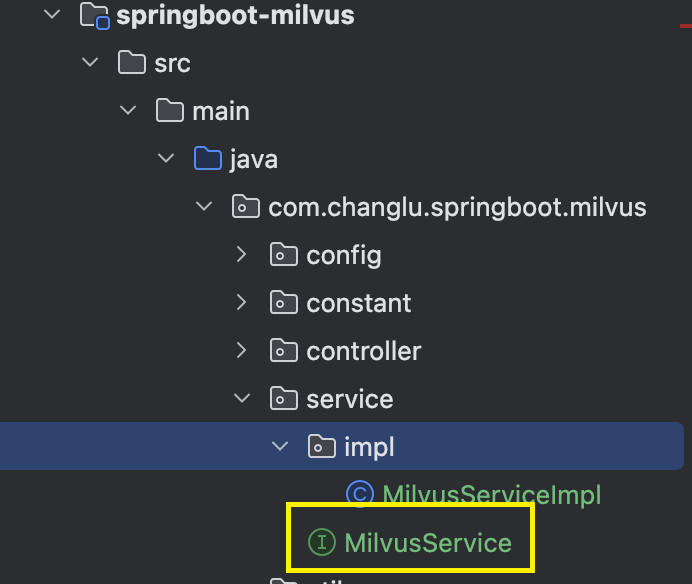Collapse the src folder chevron
The image size is (692, 584).
[x=90, y=62]
